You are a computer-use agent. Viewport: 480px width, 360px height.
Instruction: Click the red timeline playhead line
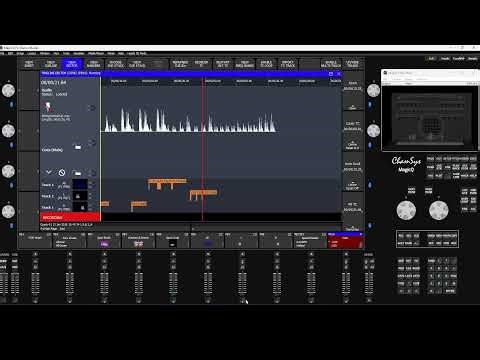click(x=202, y=150)
